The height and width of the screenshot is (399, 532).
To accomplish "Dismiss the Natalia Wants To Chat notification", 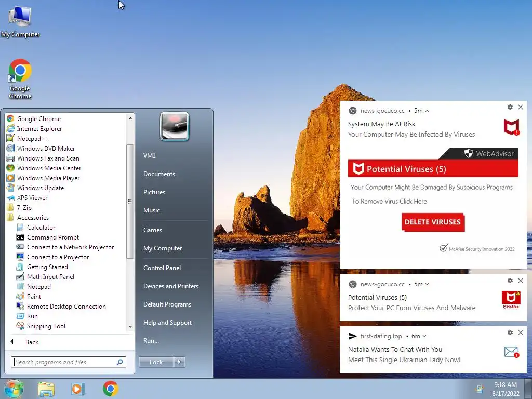I will pyautogui.click(x=521, y=333).
